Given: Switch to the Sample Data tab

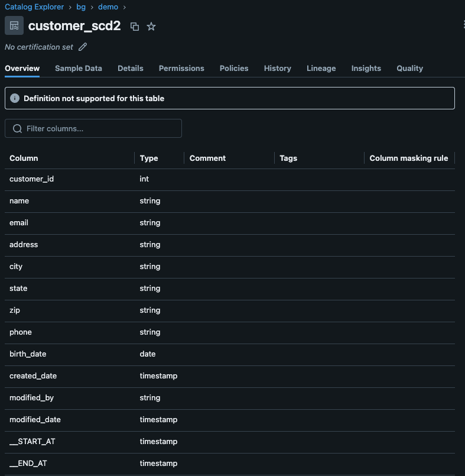Looking at the screenshot, I should 79,69.
